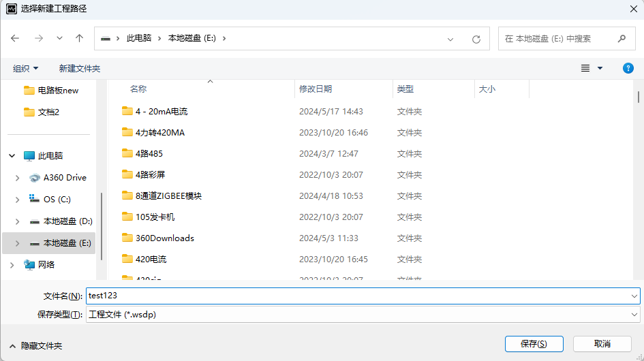This screenshot has height=361, width=644.
Task: Change the view layout icon
Action: pos(585,68)
